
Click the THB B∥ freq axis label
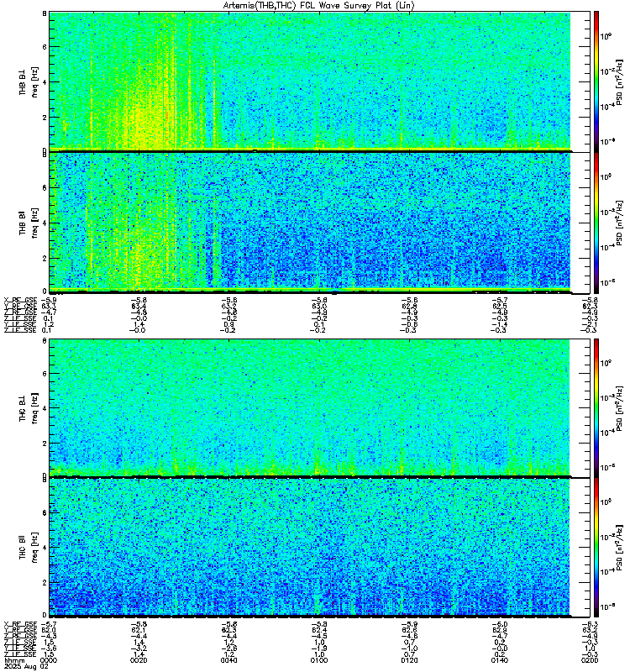29,223
